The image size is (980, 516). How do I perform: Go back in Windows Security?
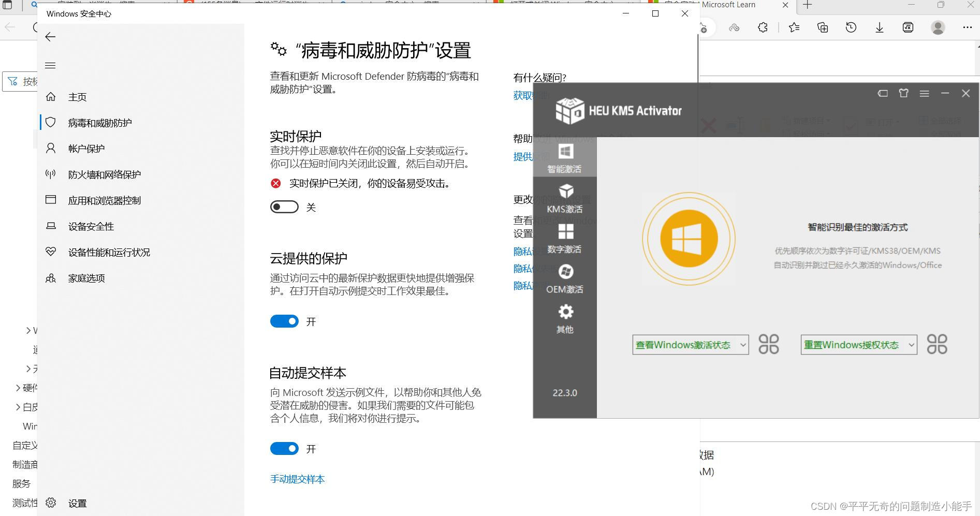(50, 37)
